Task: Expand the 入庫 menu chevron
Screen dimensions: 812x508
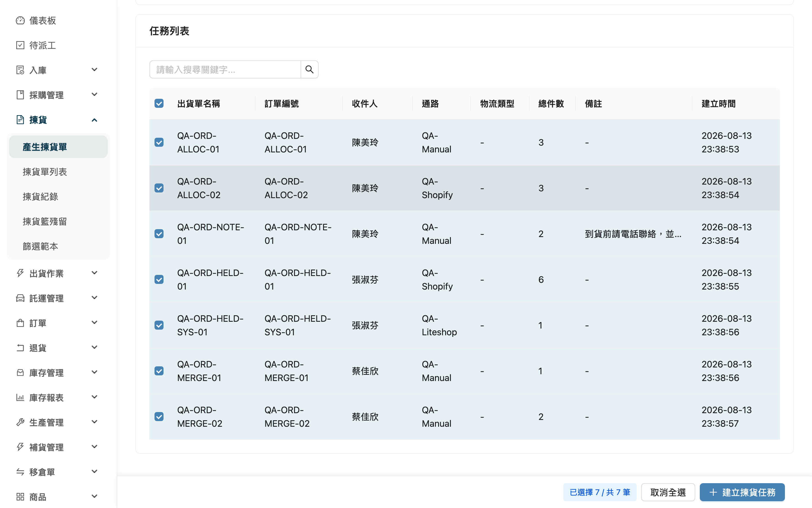Action: click(94, 69)
